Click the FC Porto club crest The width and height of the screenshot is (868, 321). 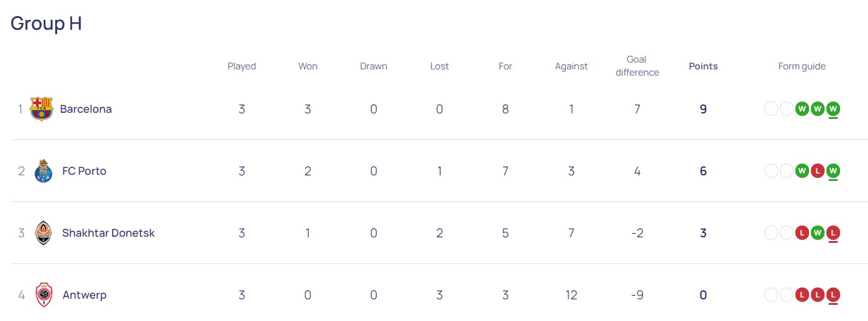[x=43, y=171]
